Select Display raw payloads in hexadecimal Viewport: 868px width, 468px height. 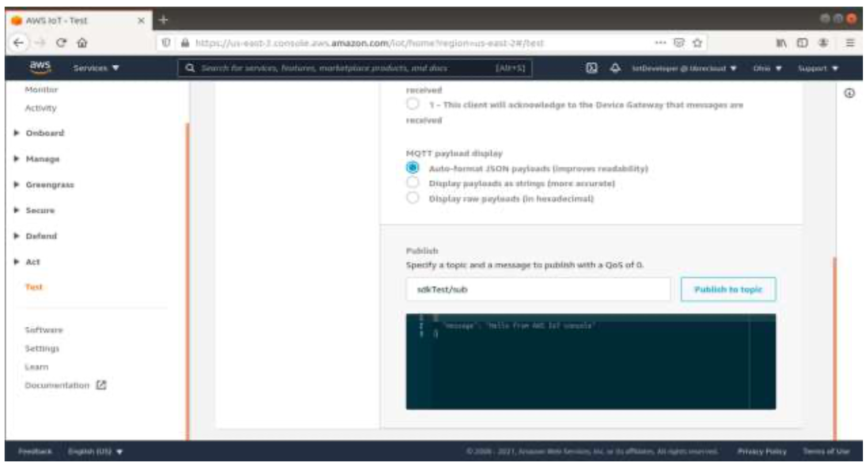413,198
